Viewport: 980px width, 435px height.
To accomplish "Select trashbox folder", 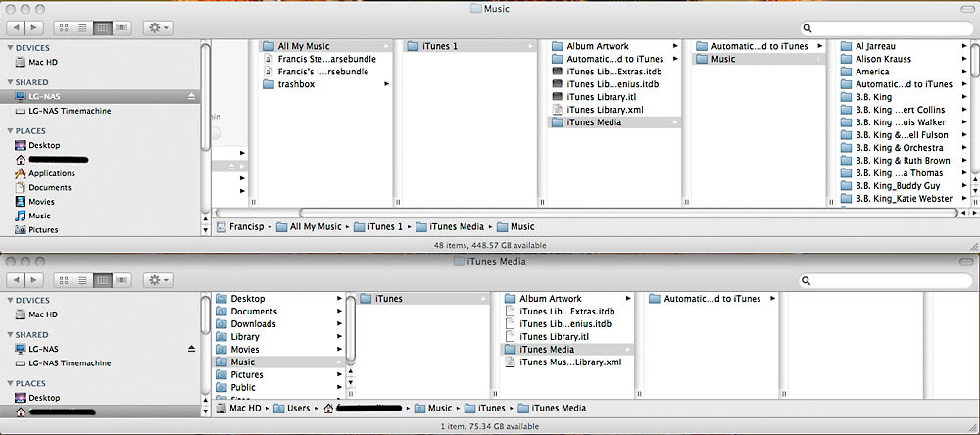I will (x=325, y=84).
